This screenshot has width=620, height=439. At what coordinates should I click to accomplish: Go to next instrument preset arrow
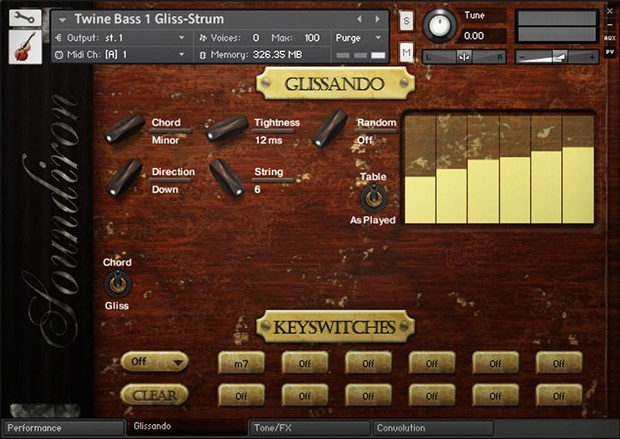[x=378, y=19]
